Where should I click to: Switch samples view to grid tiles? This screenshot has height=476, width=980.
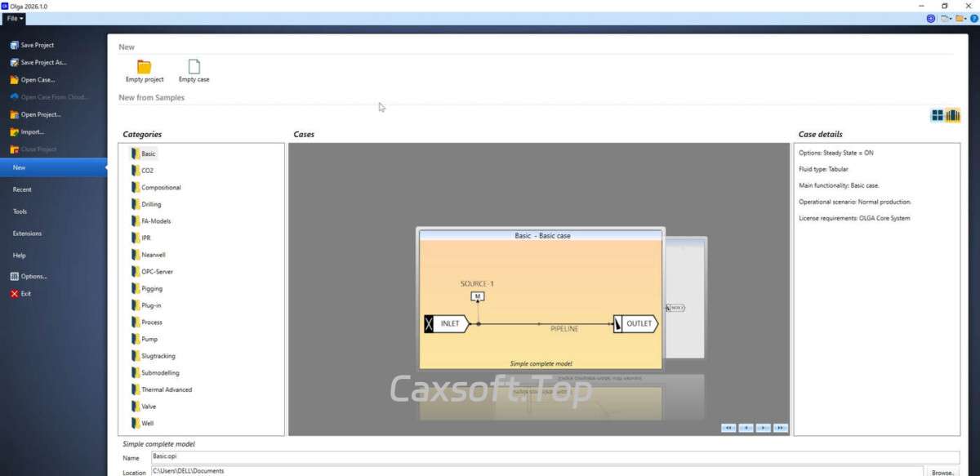tap(938, 116)
